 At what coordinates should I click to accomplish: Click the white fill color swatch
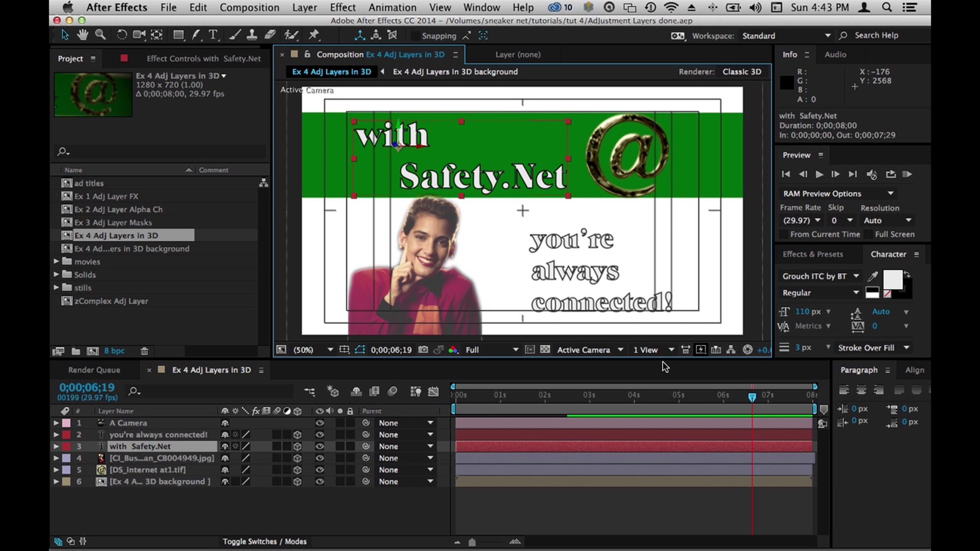pos(892,280)
